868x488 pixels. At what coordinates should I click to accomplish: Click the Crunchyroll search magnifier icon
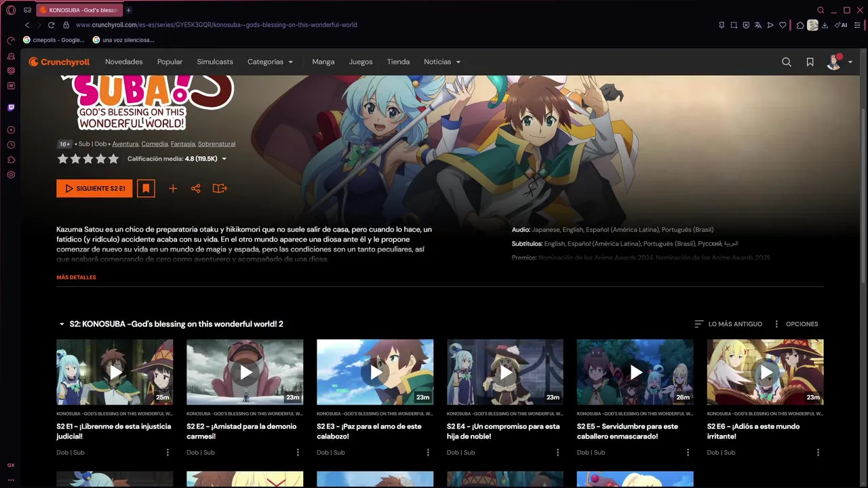(787, 62)
